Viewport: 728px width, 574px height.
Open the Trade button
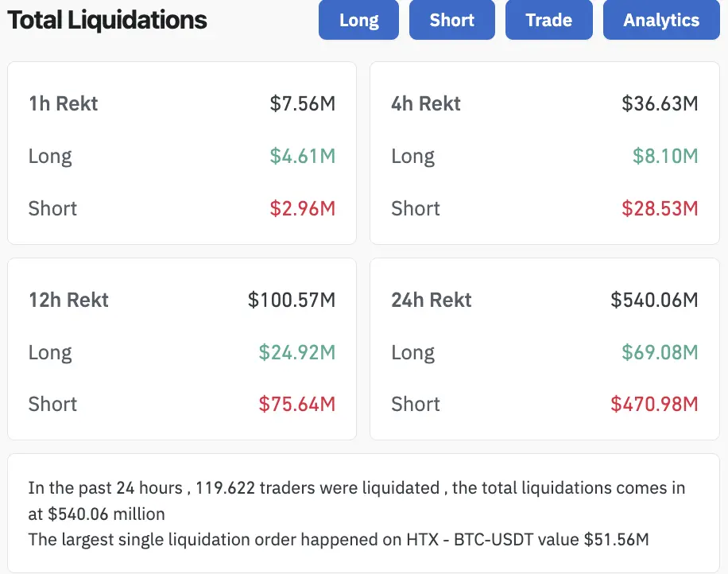point(548,20)
